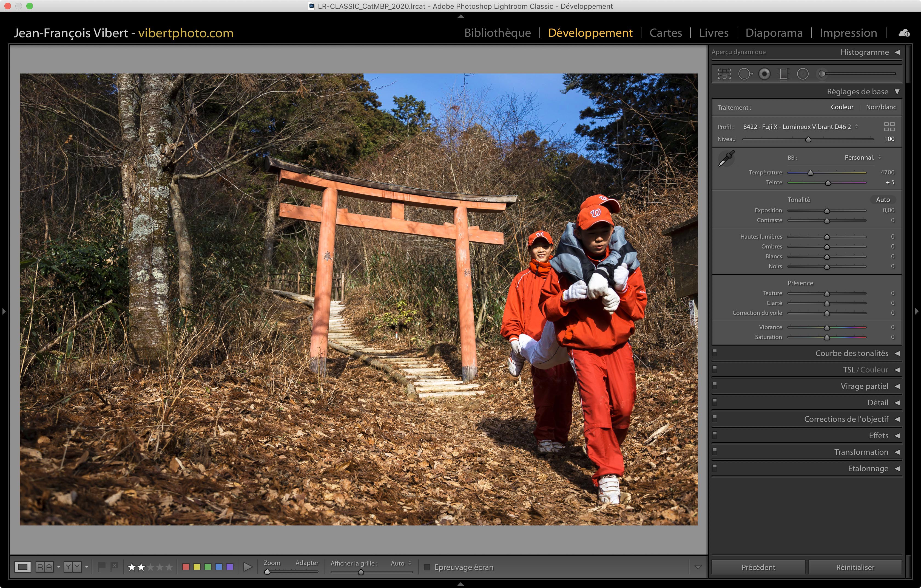Choose the Graduated Filter tool
Viewport: 921px width, 588px height.
point(783,74)
